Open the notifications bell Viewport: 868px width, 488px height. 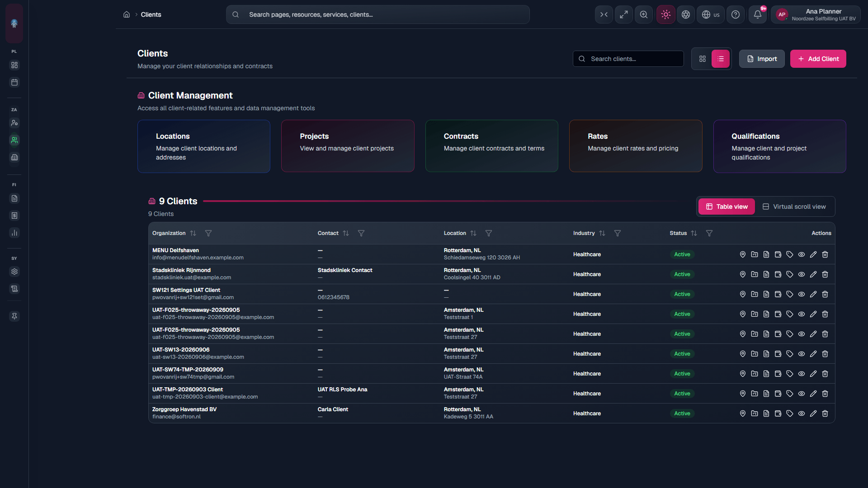tap(758, 14)
